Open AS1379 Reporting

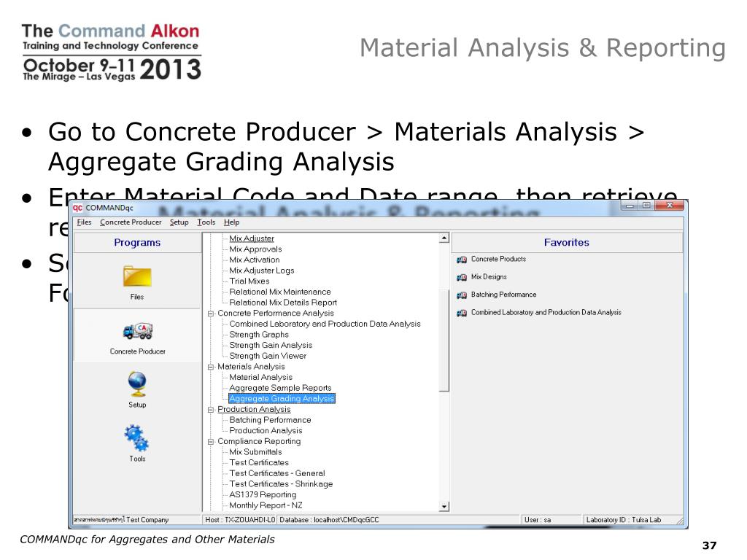coord(263,495)
